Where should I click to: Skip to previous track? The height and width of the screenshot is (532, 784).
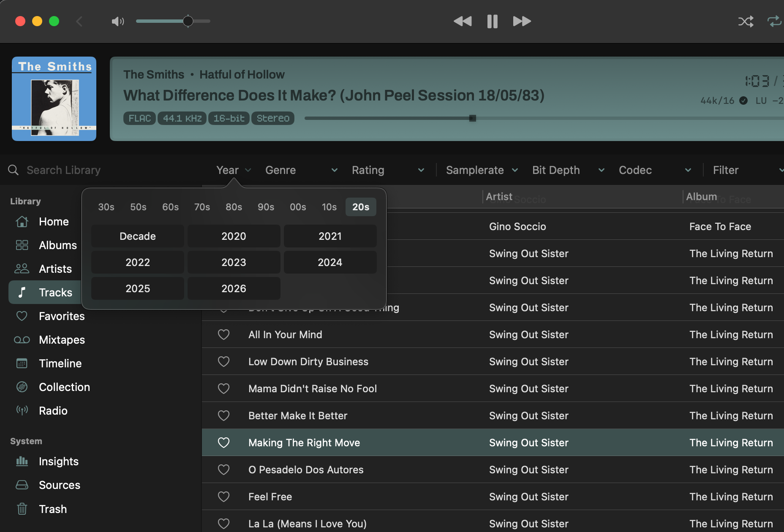click(x=463, y=21)
